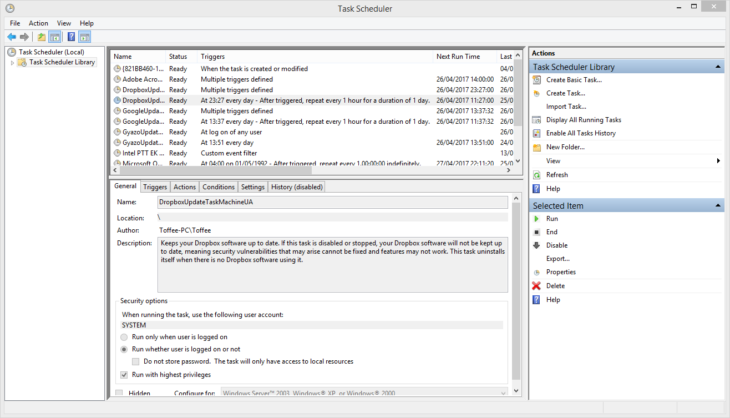Sort tasks by Next Run Time header
Screen dimensions: 730x418
point(465,56)
